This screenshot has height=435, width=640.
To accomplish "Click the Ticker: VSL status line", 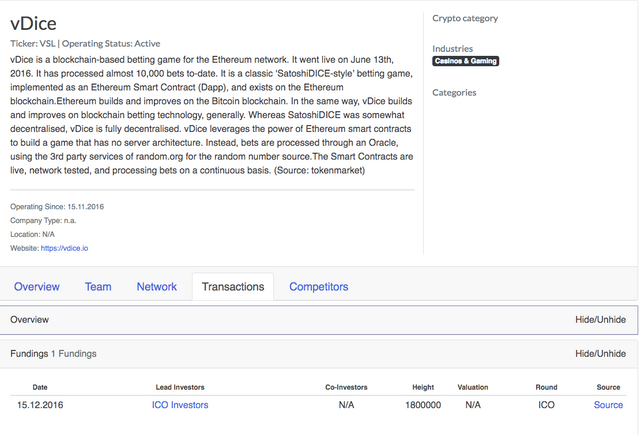I will coord(85,44).
